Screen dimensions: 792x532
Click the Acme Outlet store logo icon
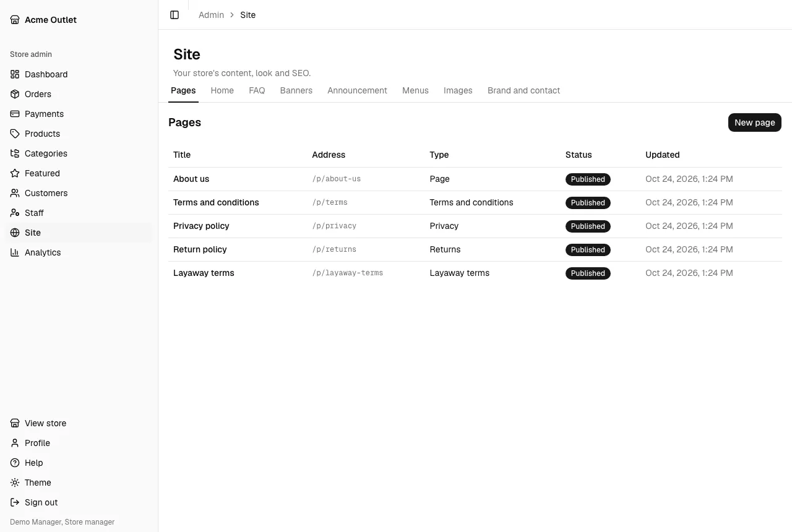tap(15, 20)
